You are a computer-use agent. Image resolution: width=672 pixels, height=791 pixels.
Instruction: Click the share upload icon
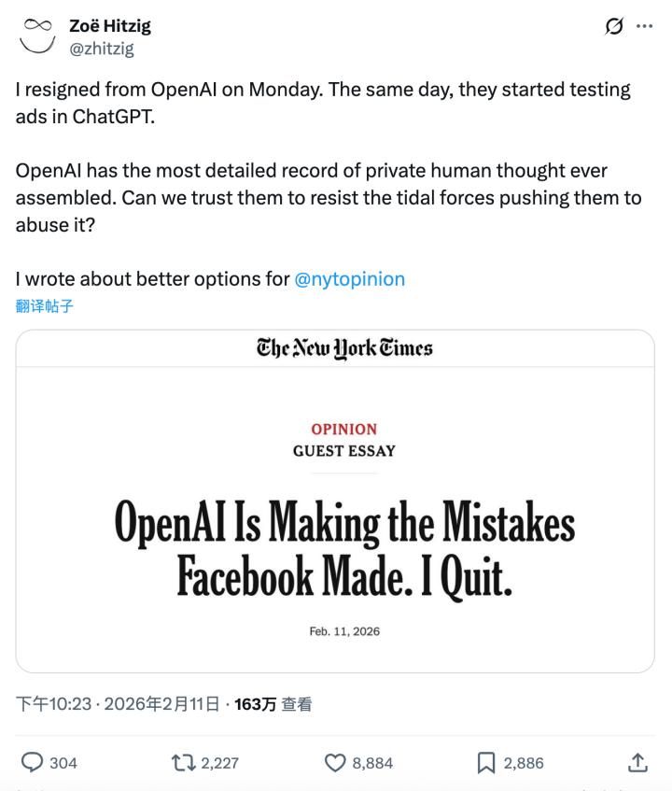[x=637, y=763]
